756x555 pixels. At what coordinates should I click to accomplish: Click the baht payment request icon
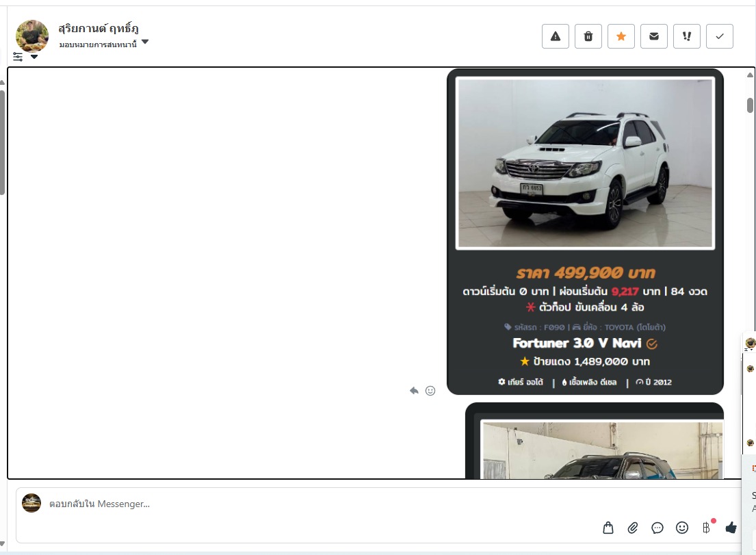pos(706,528)
